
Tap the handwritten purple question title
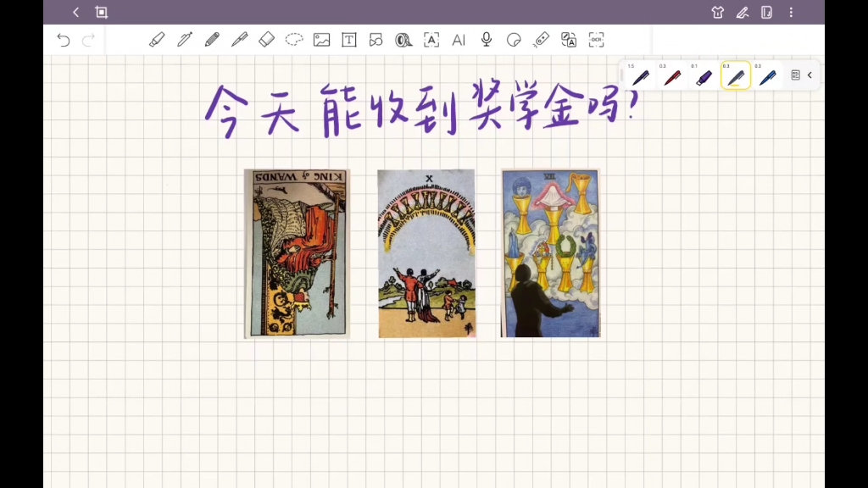tap(423, 108)
